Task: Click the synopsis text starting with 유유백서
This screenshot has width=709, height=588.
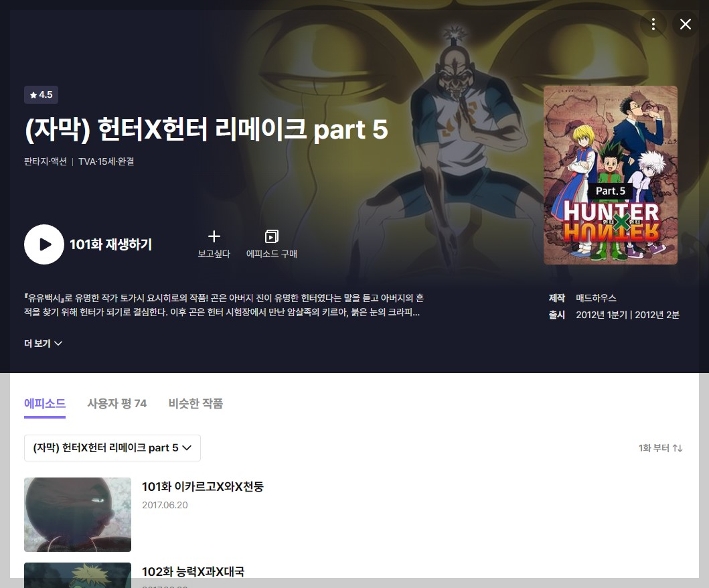Action: (x=224, y=305)
